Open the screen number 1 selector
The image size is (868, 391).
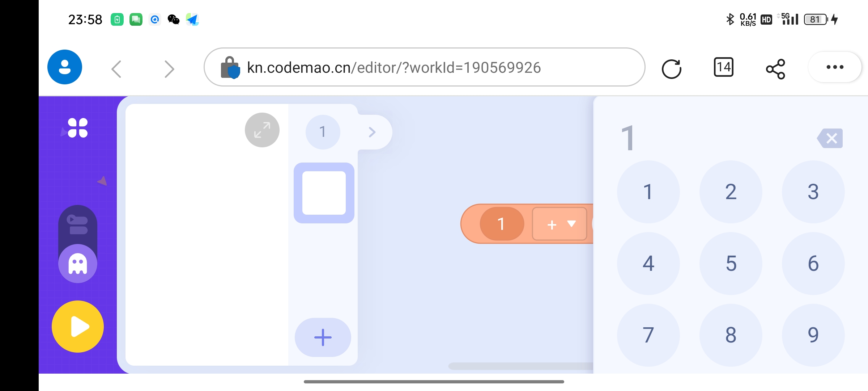coord(323,132)
